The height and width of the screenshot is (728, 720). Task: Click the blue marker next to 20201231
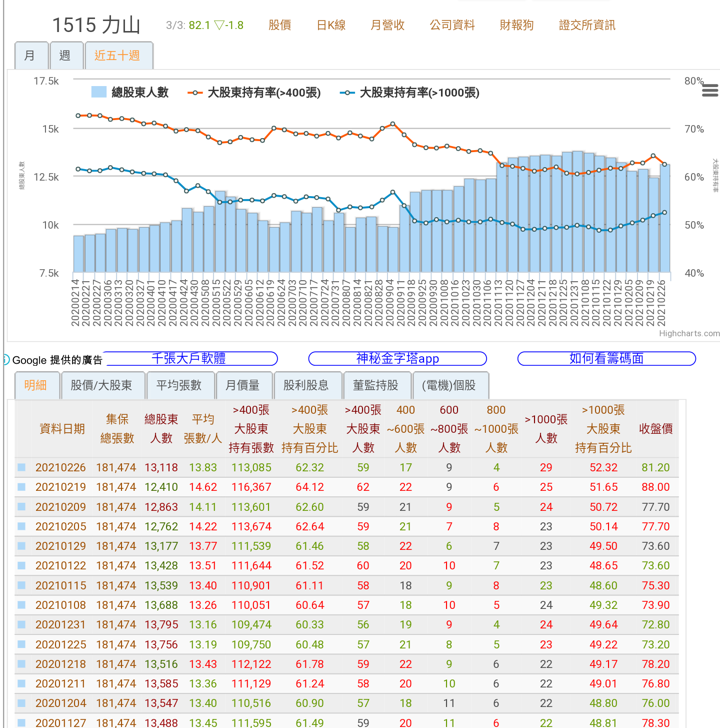[x=21, y=624]
